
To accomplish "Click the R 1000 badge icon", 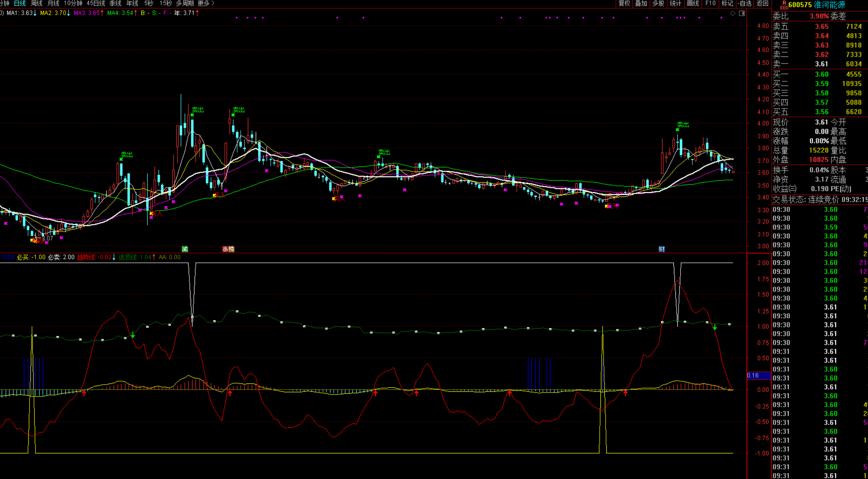I will pos(784,5).
